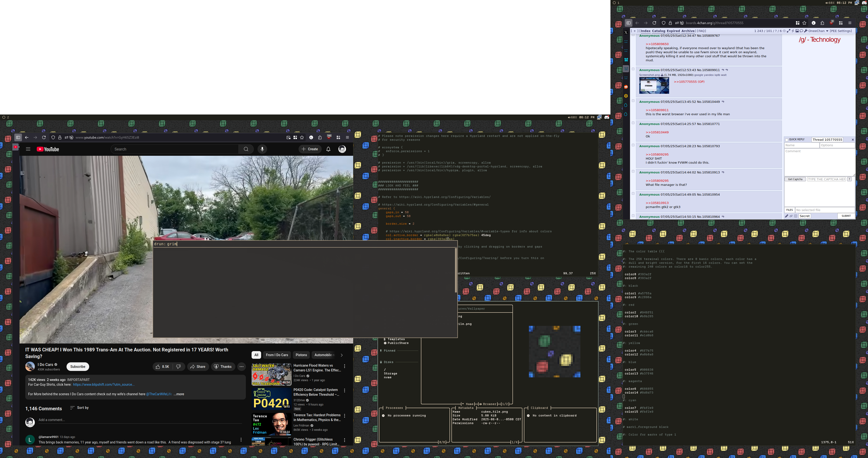Image resolution: width=868 pixels, height=458 pixels.
Task: Collapse post No.105810449 with minus box
Action: point(633,101)
